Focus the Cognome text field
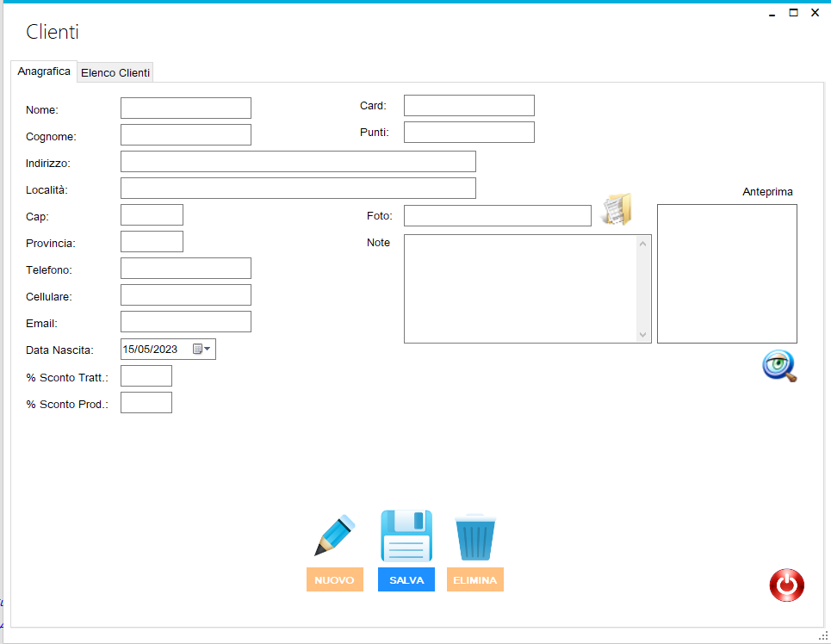The height and width of the screenshot is (644, 831). click(x=186, y=135)
